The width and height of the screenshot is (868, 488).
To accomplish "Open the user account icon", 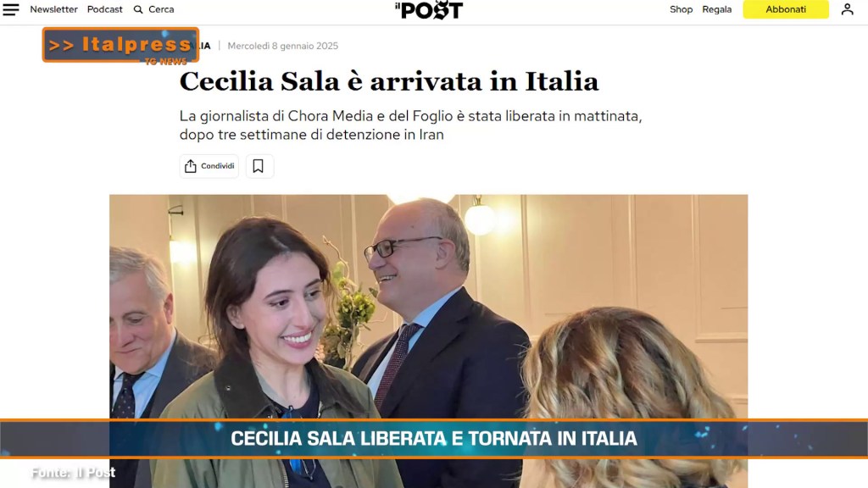I will 847,9.
